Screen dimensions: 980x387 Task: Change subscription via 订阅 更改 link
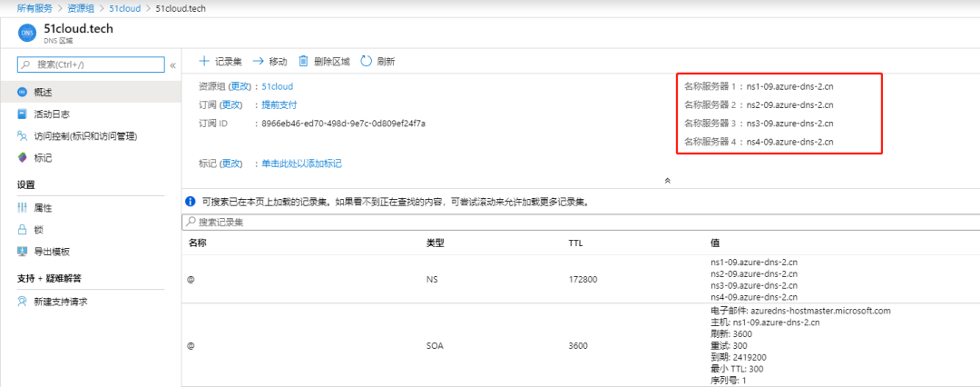[x=230, y=104]
